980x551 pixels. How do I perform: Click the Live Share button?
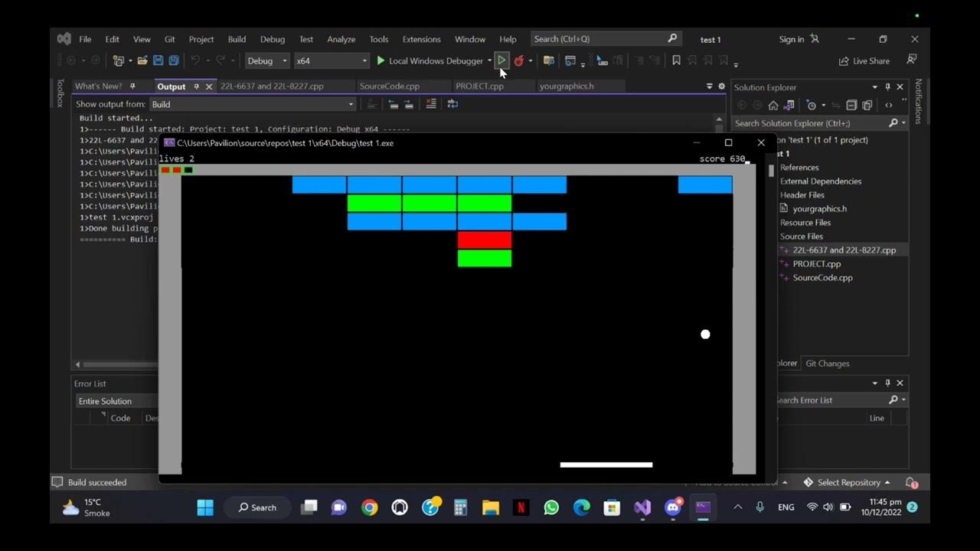tap(864, 60)
